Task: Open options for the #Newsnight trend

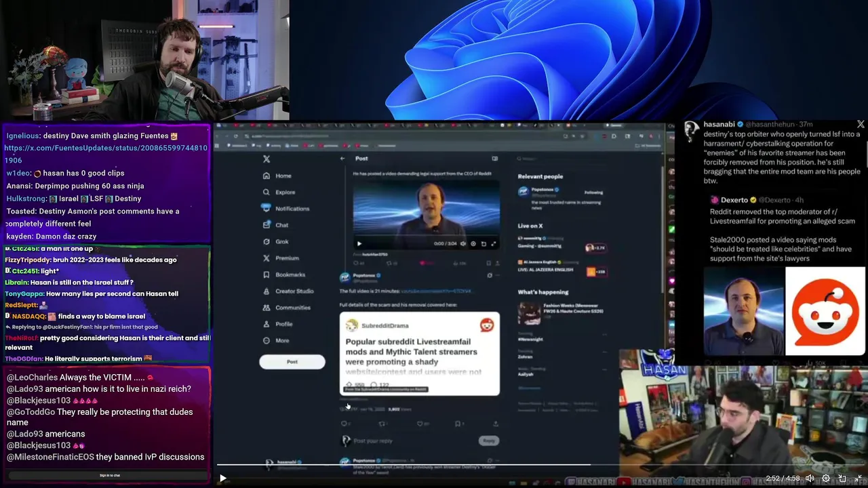Action: 604,333
